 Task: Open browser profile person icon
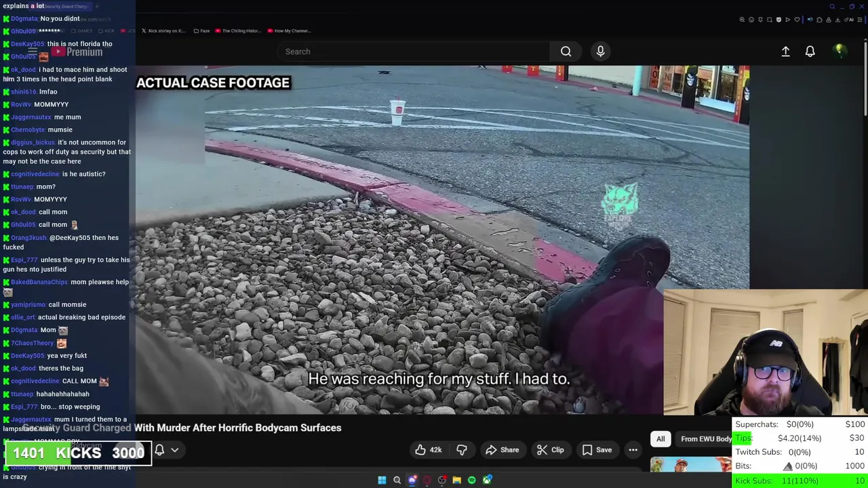click(x=829, y=20)
